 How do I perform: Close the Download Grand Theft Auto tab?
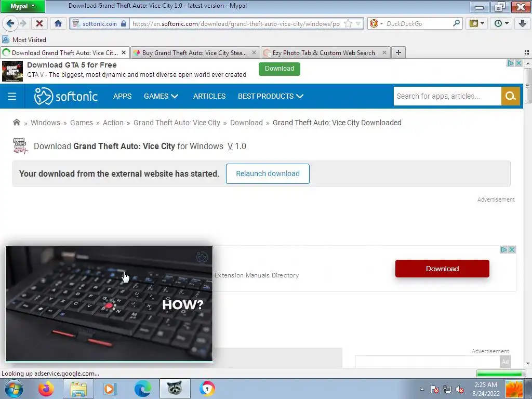124,52
